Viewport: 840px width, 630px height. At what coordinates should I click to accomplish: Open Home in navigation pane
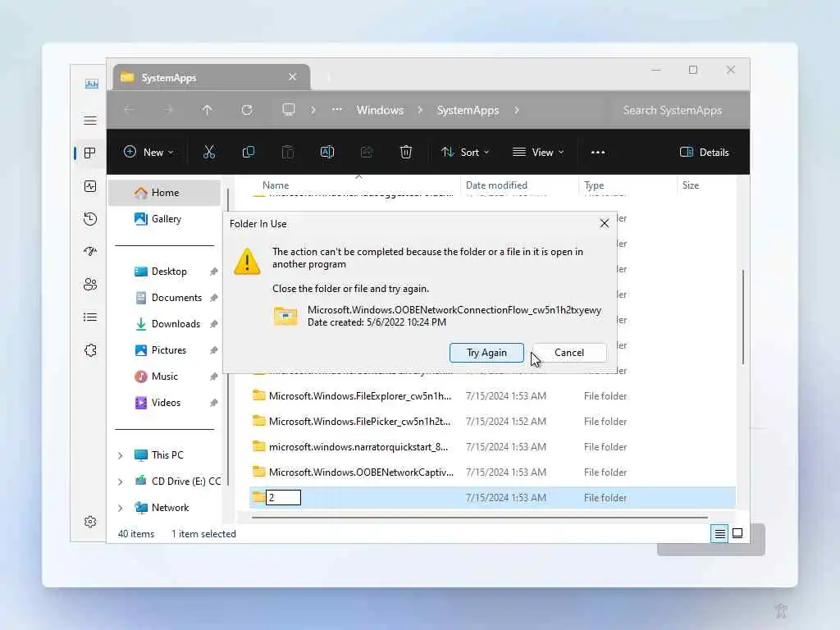[164, 192]
